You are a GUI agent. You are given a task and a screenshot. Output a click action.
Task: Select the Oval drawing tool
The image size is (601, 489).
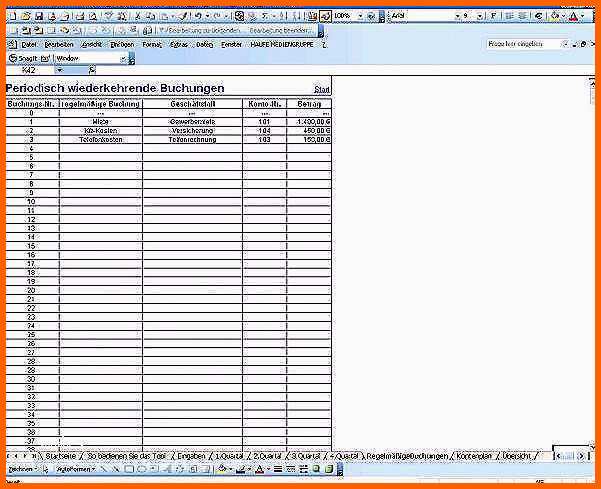point(141,469)
